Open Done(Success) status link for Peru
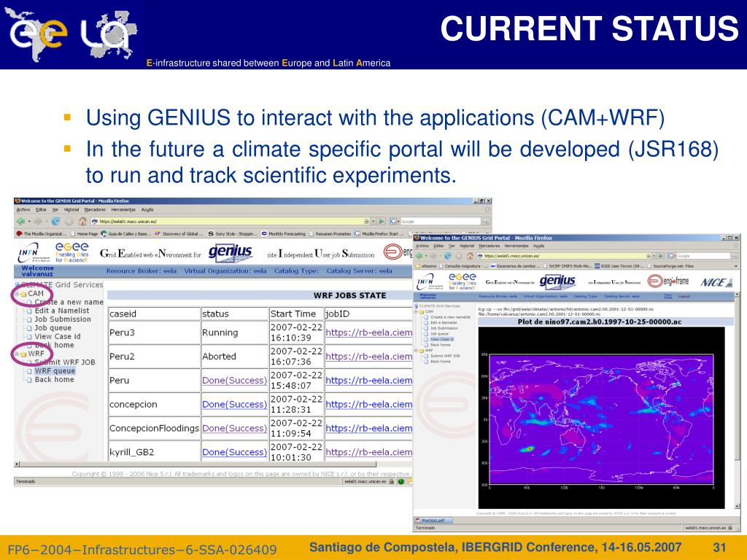Image resolution: width=747 pixels, height=560 pixels. coord(234,381)
